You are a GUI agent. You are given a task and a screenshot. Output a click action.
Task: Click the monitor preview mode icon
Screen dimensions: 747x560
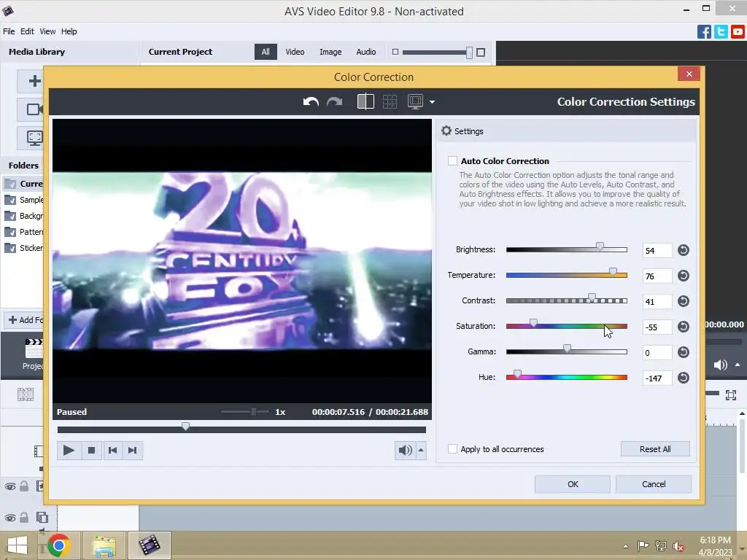click(415, 101)
